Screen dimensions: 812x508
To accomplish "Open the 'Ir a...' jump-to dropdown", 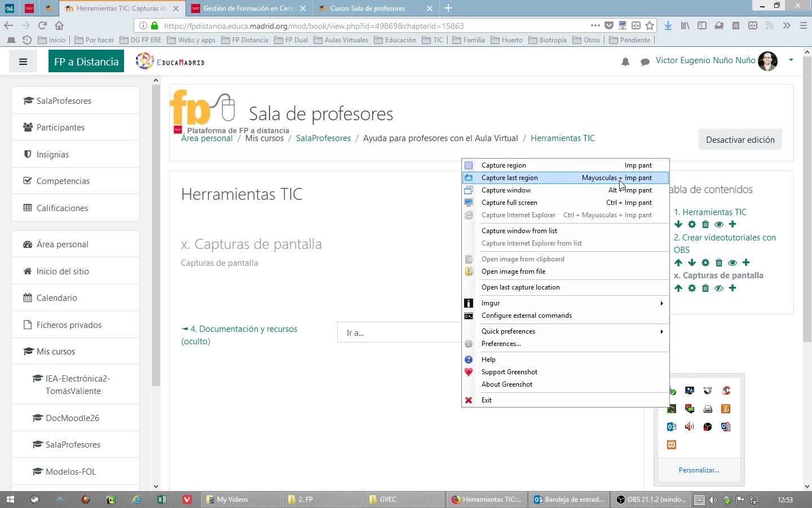I will [399, 332].
